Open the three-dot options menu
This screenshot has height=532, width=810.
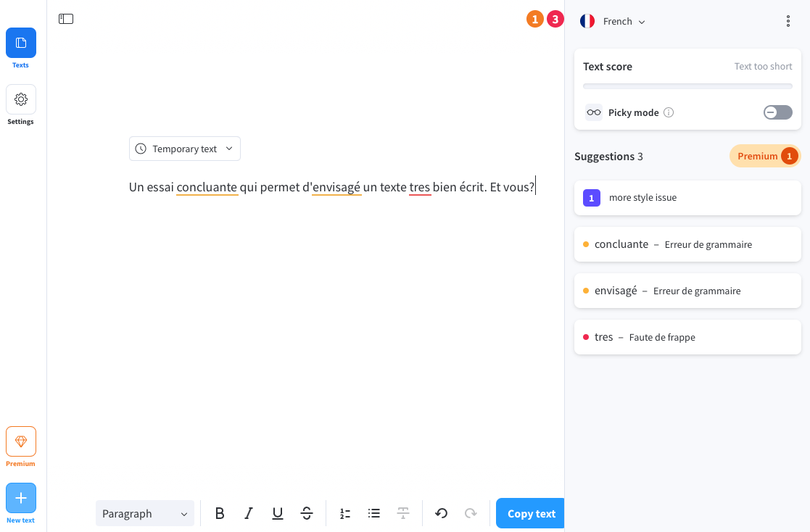pos(788,22)
